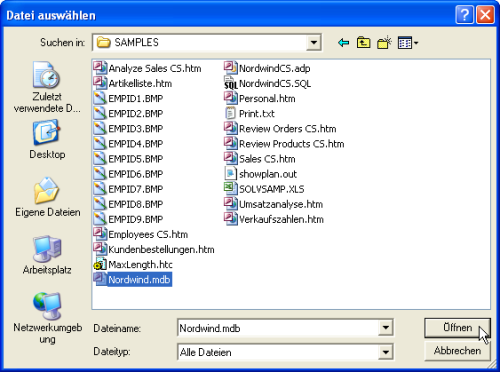Open the view menu icon

pos(408,43)
